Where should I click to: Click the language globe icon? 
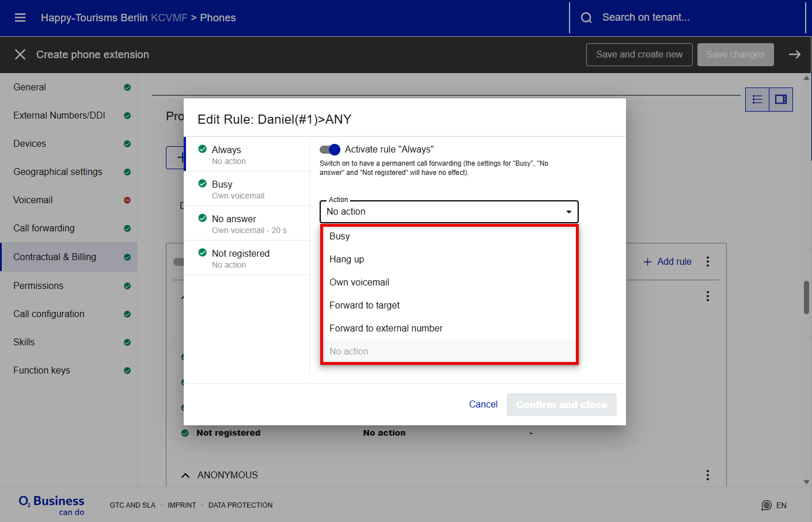tap(766, 505)
